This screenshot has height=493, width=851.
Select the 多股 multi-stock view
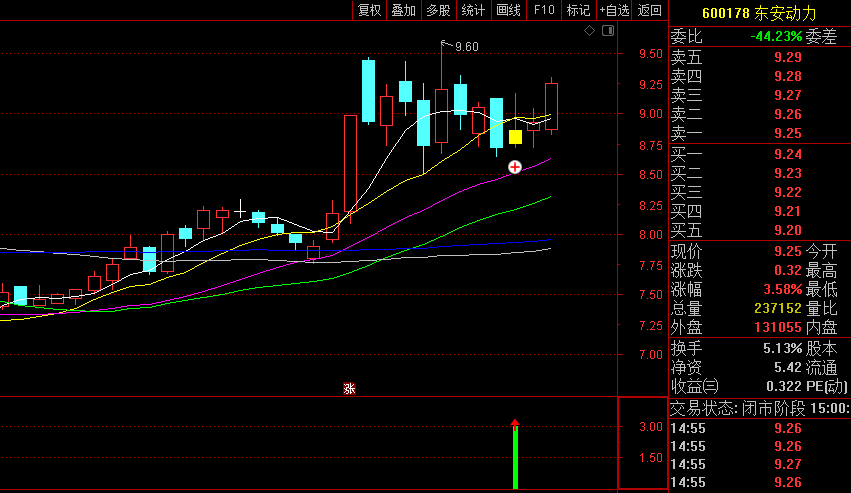439,10
